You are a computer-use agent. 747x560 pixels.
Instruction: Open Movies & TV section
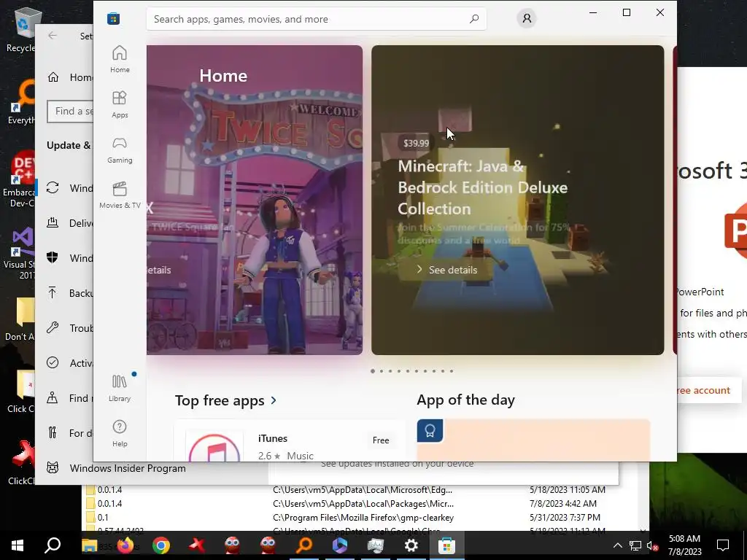(120, 195)
